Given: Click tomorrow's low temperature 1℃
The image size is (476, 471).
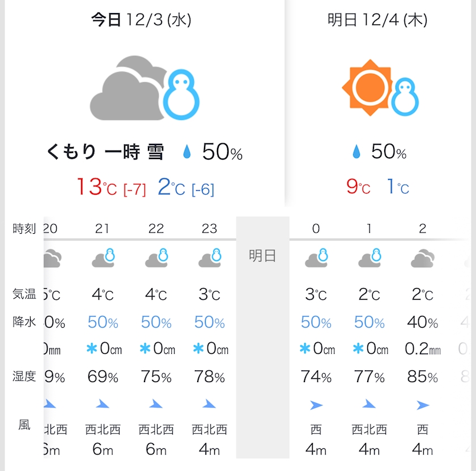Looking at the screenshot, I should (398, 186).
